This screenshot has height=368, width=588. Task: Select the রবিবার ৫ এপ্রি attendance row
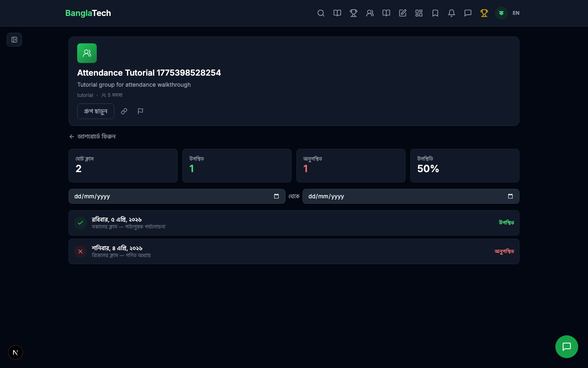point(294,223)
